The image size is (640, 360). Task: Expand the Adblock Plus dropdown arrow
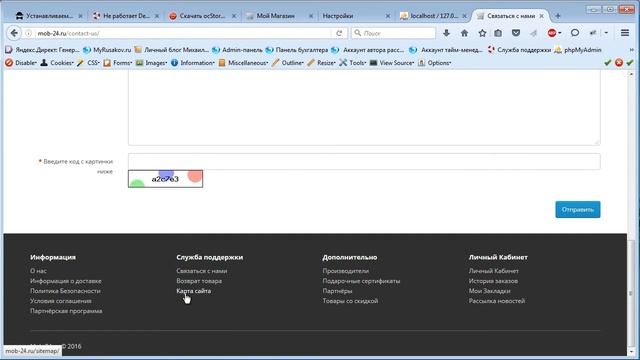pyautogui.click(x=560, y=33)
